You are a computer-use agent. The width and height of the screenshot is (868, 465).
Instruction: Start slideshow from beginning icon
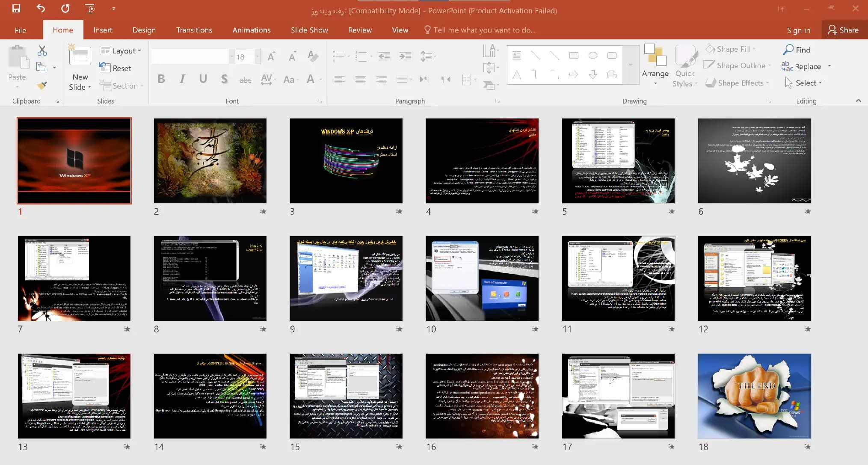coord(90,9)
